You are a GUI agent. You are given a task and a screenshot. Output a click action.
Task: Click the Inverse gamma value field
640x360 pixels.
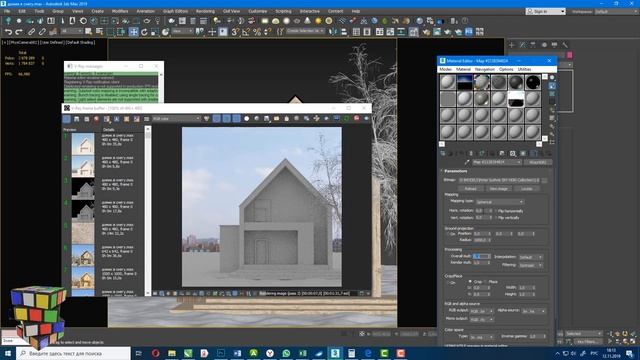pos(538,337)
